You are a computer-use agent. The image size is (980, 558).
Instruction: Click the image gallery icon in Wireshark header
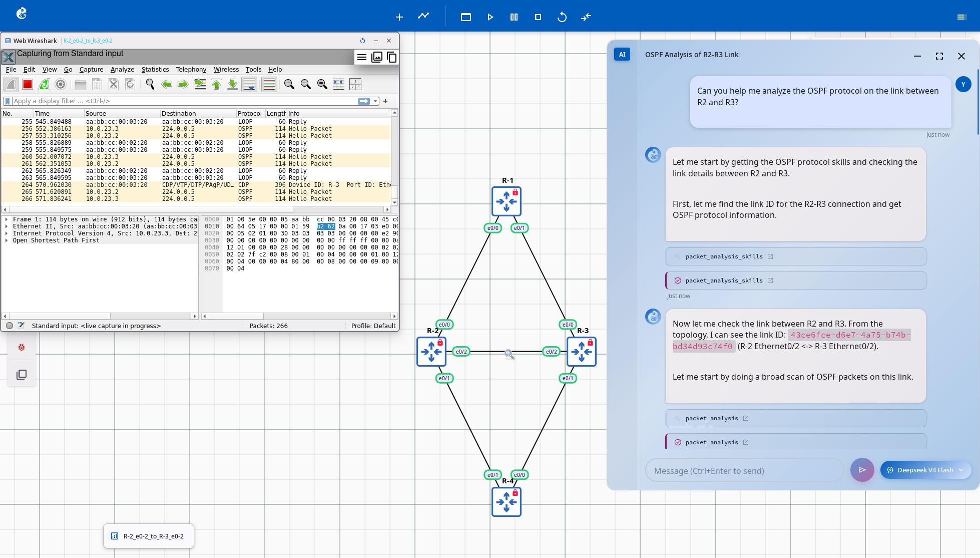(x=377, y=57)
